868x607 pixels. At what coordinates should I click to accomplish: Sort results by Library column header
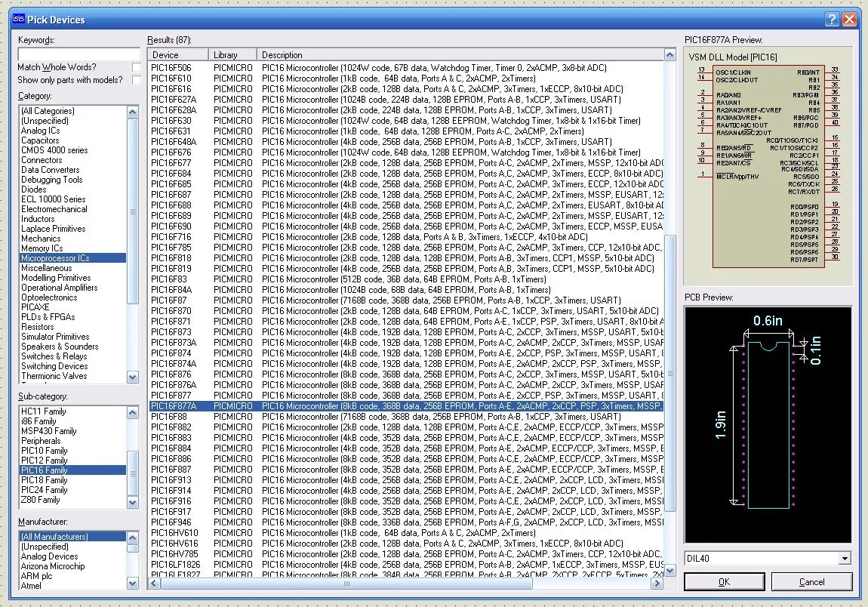tap(232, 55)
